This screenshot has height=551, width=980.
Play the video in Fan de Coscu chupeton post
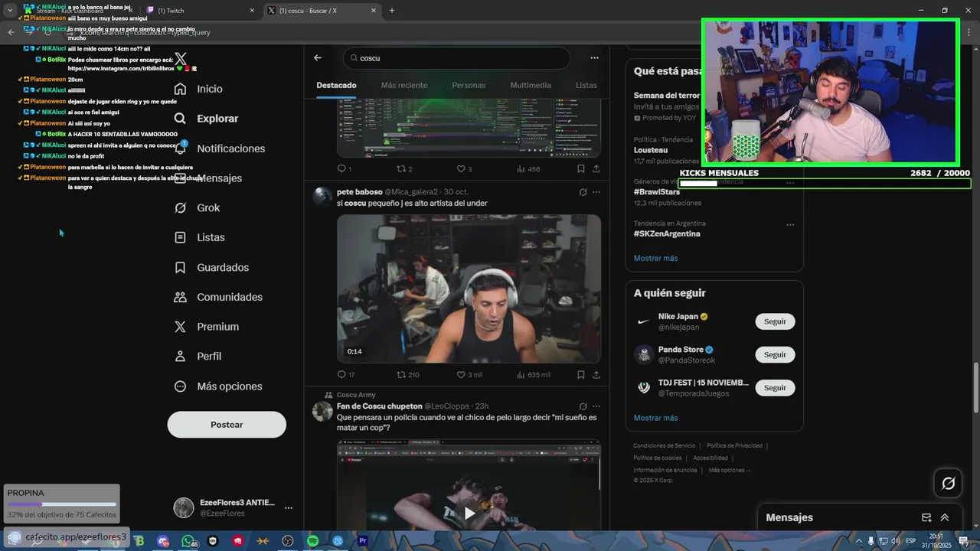click(x=469, y=513)
